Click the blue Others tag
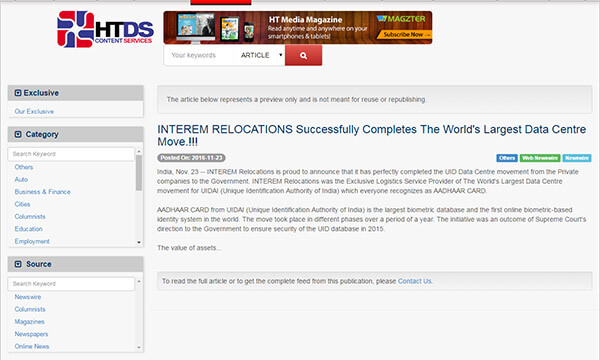Screen dimensions: 600x360 (x=507, y=158)
